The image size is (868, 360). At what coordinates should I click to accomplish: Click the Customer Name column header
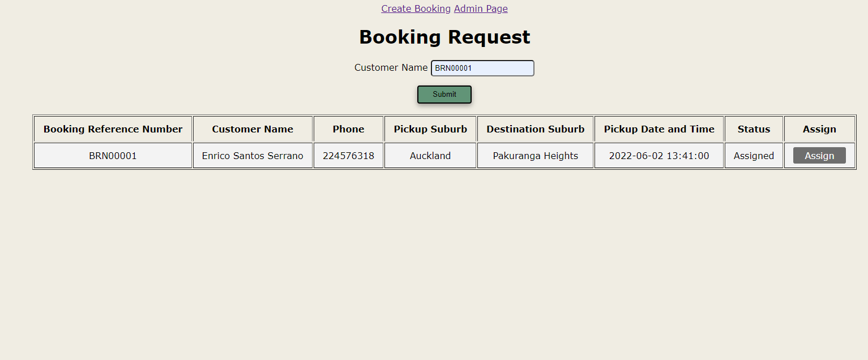253,128
